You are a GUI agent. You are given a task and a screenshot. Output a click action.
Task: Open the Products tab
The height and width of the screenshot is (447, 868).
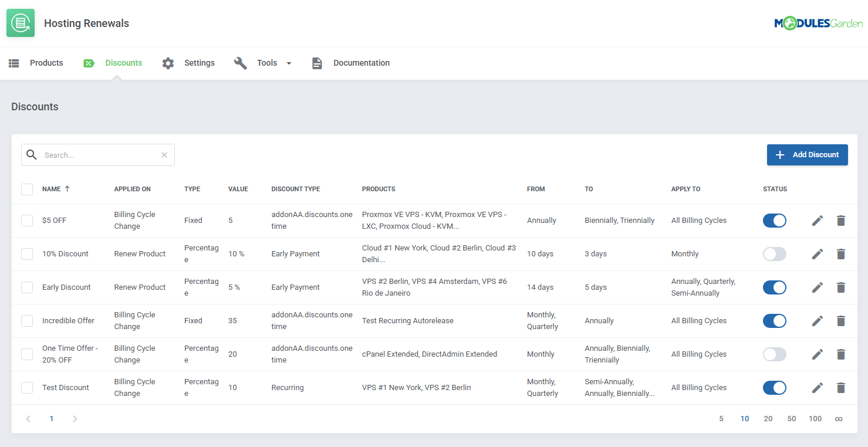(x=46, y=63)
